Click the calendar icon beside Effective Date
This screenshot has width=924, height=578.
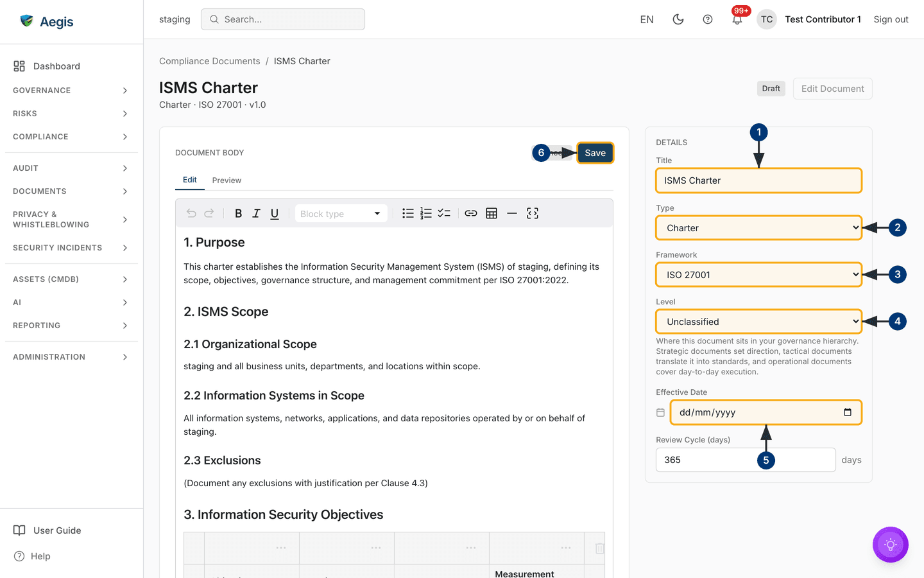tap(660, 412)
